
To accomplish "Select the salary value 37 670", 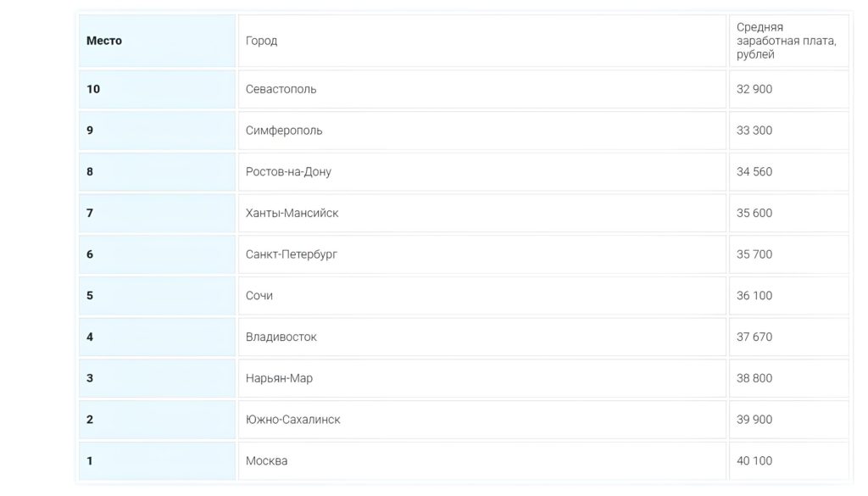I will (754, 337).
